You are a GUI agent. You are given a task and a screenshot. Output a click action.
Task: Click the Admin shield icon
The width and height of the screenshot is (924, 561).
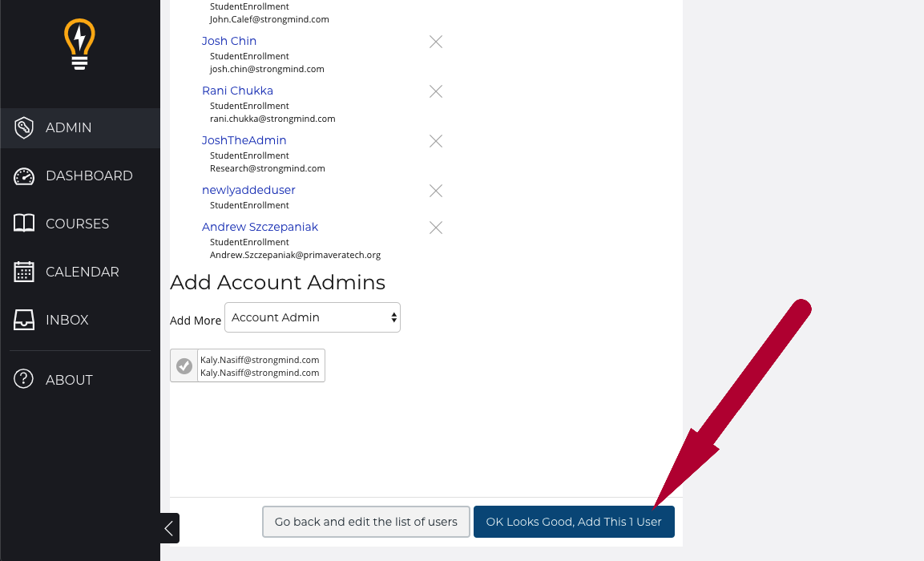tap(24, 127)
